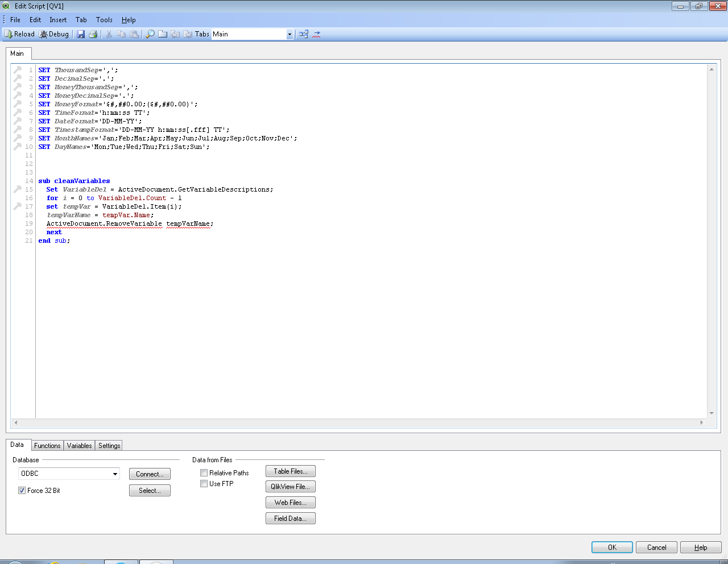Click the horizontal scrollbar right arrow
728x564 pixels.
(x=701, y=422)
